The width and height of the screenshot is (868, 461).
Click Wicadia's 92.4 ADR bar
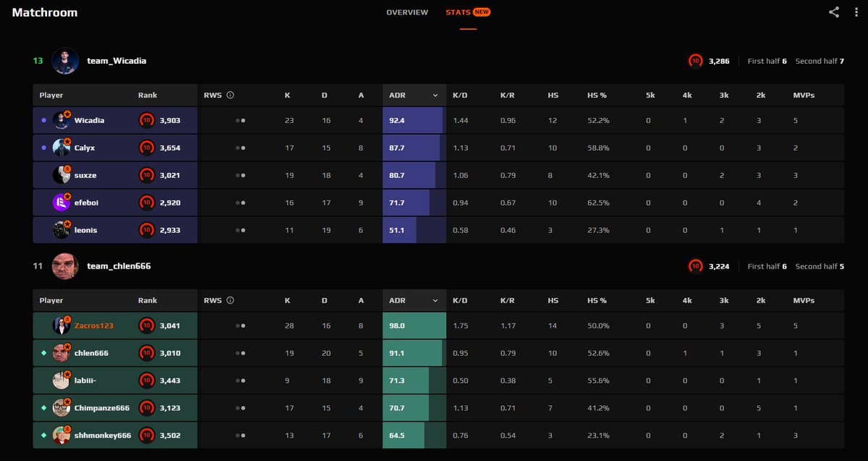click(x=414, y=120)
